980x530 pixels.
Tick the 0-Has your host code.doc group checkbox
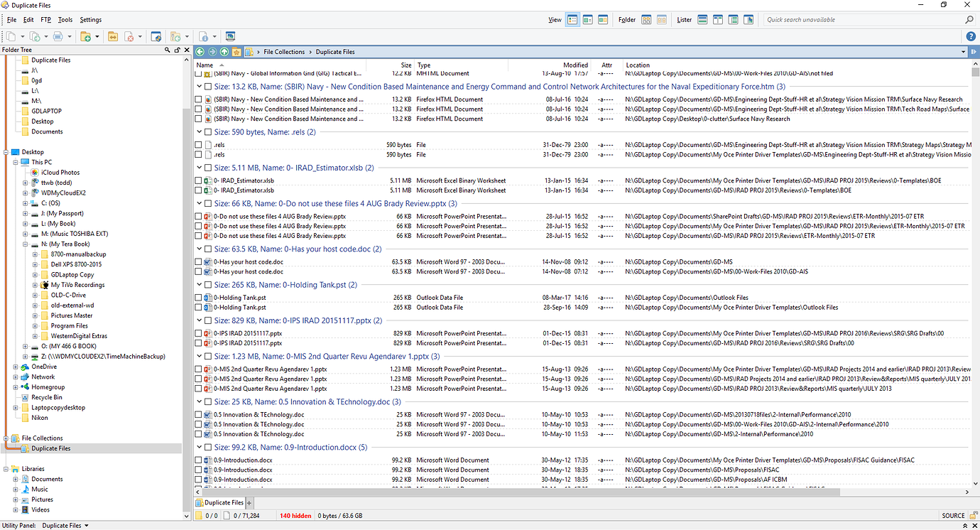pos(208,249)
